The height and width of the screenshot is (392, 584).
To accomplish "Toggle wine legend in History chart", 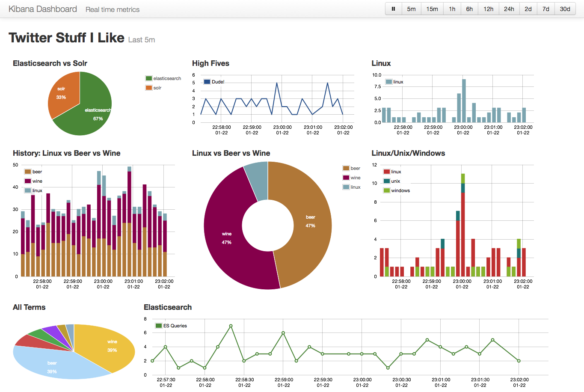I will tap(33, 181).
